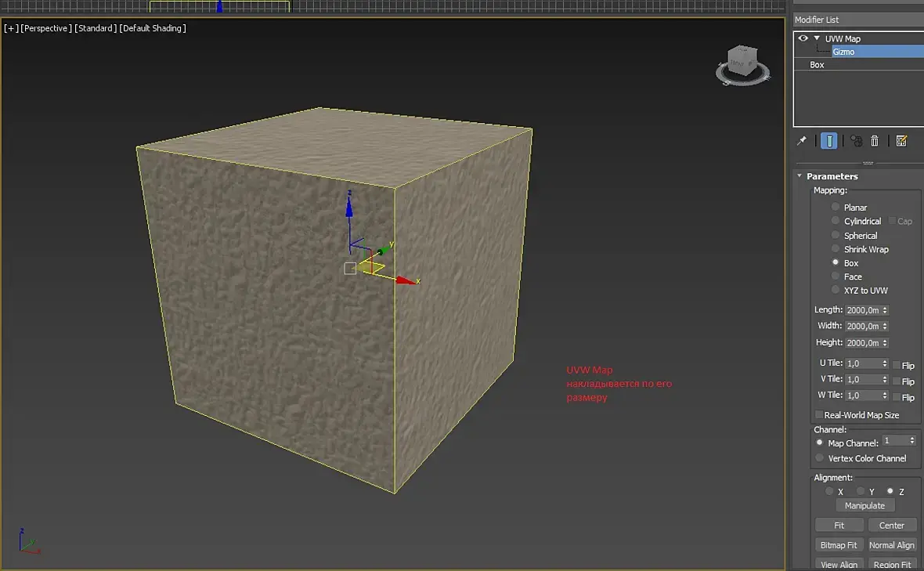Open the Default Shading viewport menu
The image size is (924, 571).
[x=153, y=28]
